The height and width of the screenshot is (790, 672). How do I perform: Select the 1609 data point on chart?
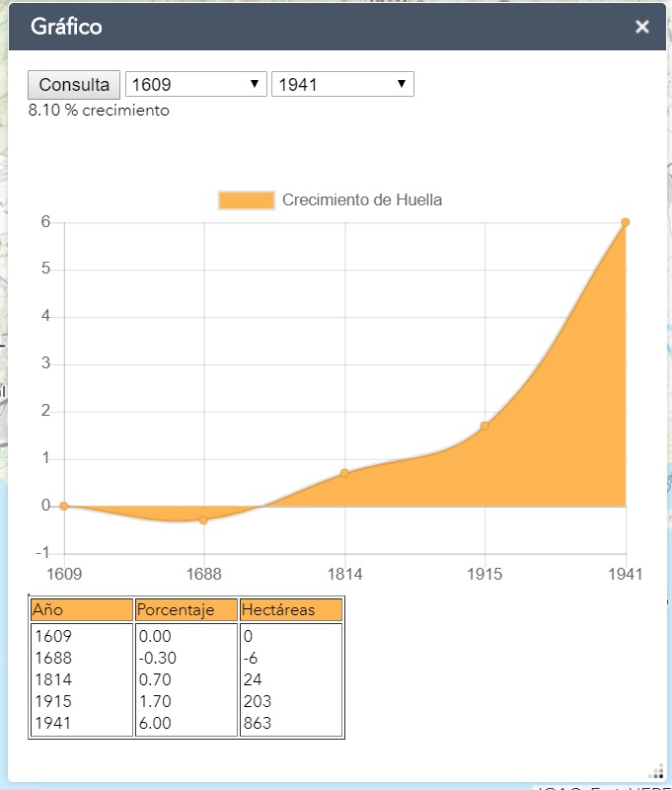[x=64, y=506]
